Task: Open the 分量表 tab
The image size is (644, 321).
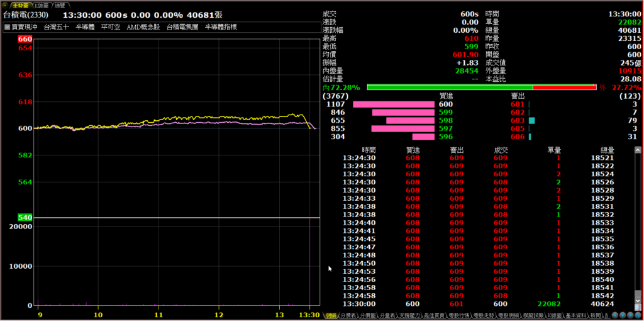Action: (387, 316)
